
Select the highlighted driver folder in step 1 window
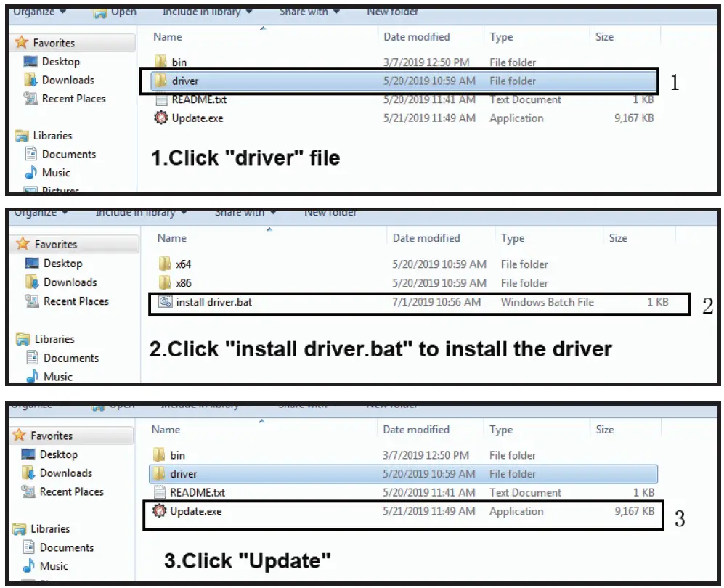pos(403,81)
